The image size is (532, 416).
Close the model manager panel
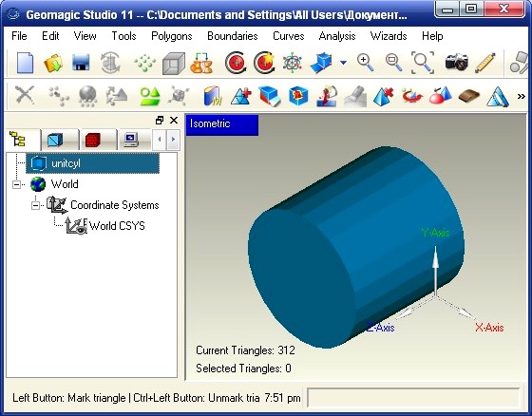(x=174, y=120)
